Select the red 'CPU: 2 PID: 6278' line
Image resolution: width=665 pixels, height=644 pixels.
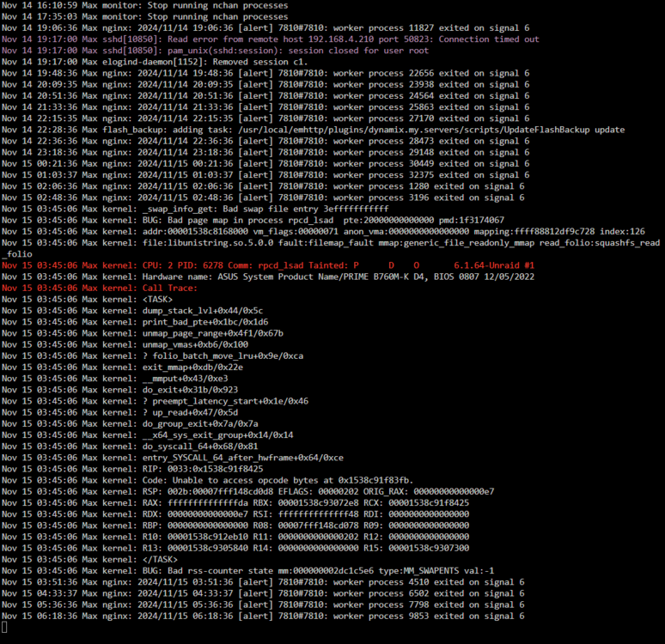(x=267, y=265)
